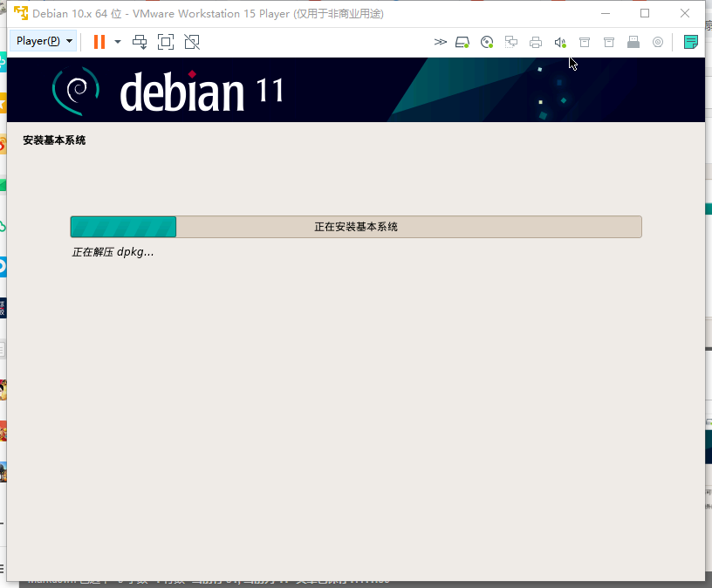Screen dimensions: 712x588
Task: Close the VMware Player window
Action: pyautogui.click(x=685, y=13)
